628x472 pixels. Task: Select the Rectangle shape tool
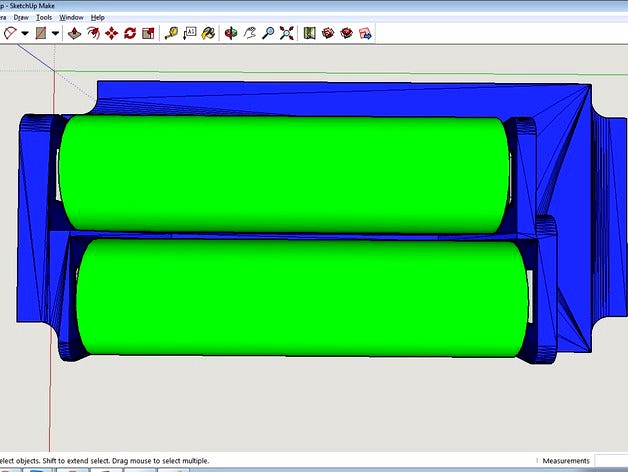pyautogui.click(x=40, y=33)
